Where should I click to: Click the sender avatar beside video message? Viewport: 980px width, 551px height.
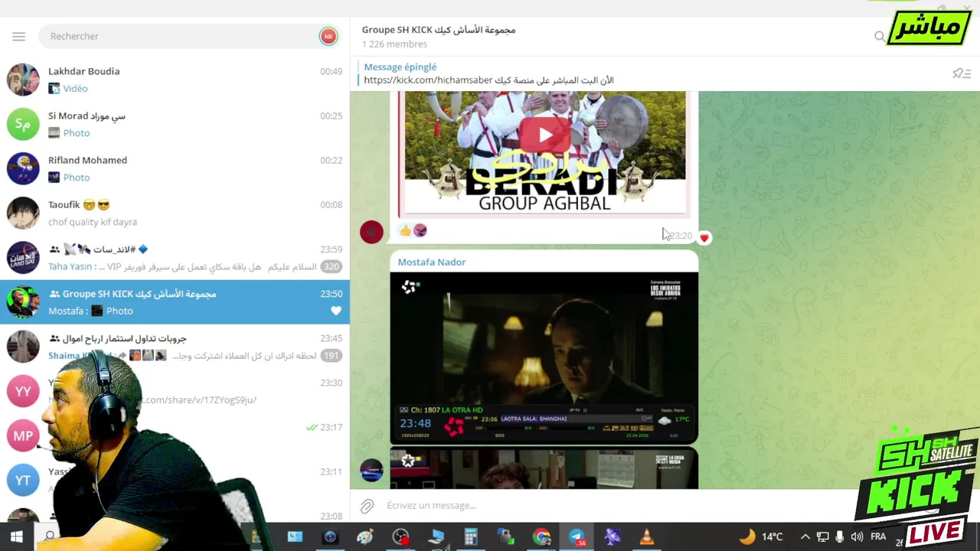coord(371,232)
